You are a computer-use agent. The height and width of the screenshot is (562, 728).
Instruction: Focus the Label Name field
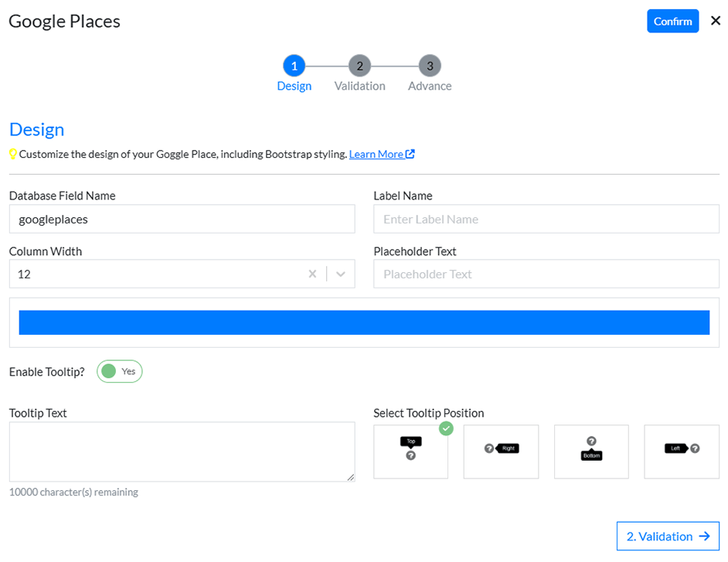[546, 219]
